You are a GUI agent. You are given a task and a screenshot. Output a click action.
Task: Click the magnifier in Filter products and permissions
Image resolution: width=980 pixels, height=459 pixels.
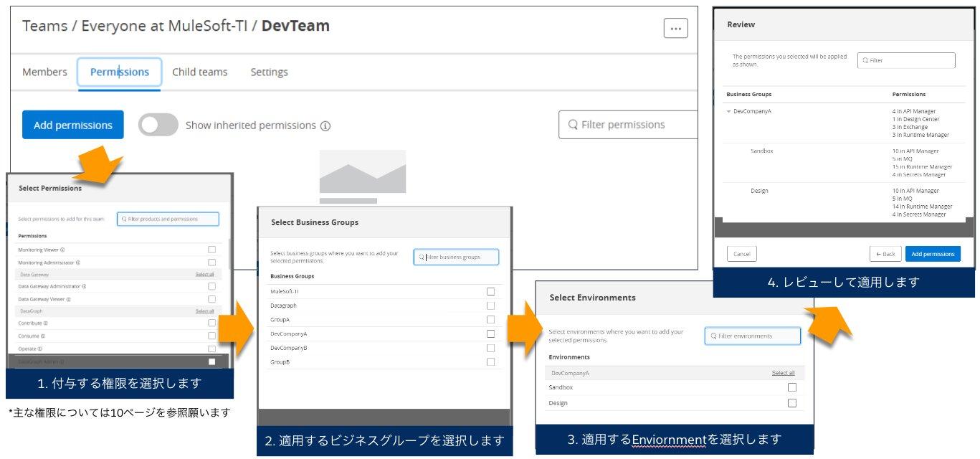(x=125, y=219)
